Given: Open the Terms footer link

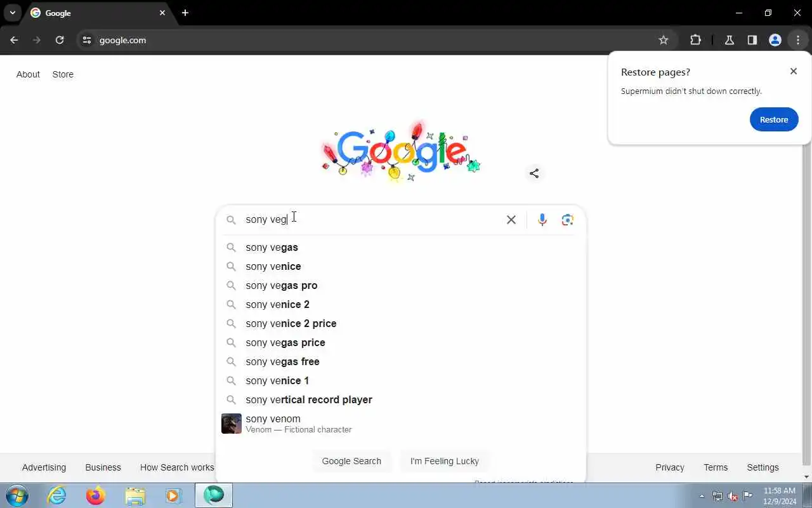Looking at the screenshot, I should point(716,467).
